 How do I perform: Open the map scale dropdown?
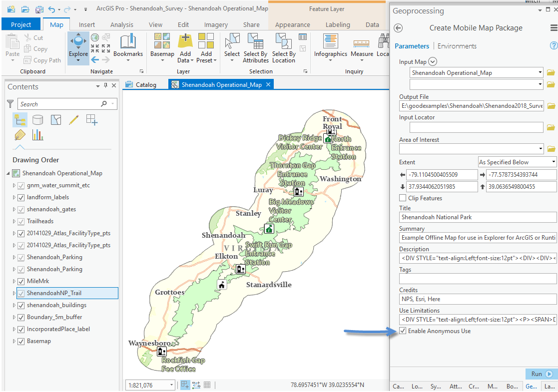pyautogui.click(x=172, y=385)
